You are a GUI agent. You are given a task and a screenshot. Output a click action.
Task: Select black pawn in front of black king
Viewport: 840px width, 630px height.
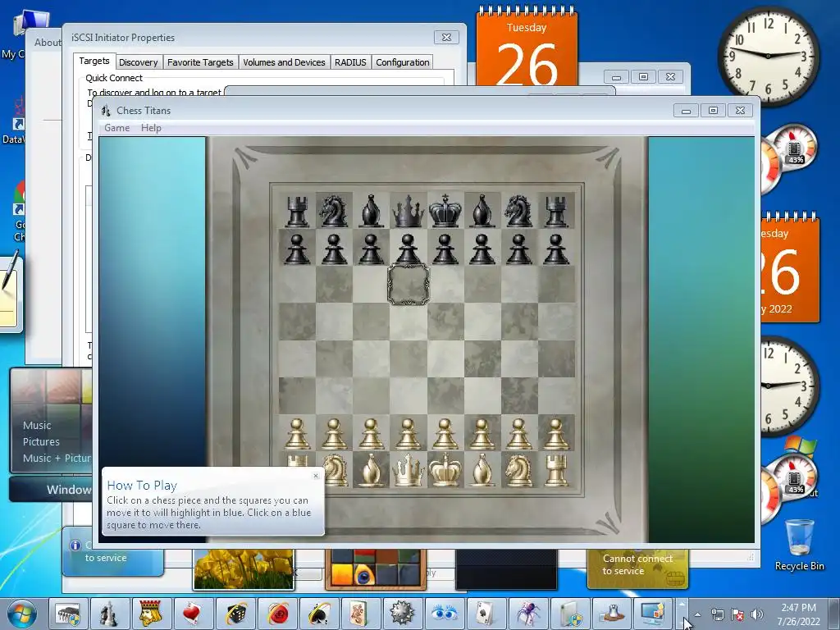[x=445, y=249]
